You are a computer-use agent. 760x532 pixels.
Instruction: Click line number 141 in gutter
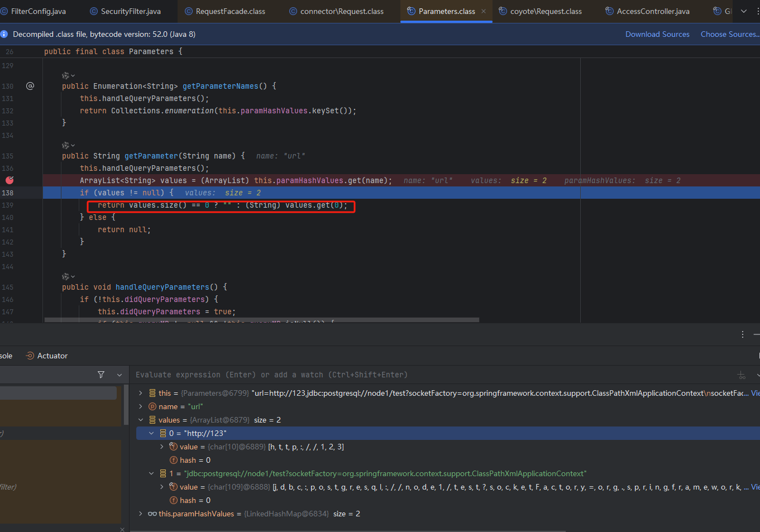[8, 229]
